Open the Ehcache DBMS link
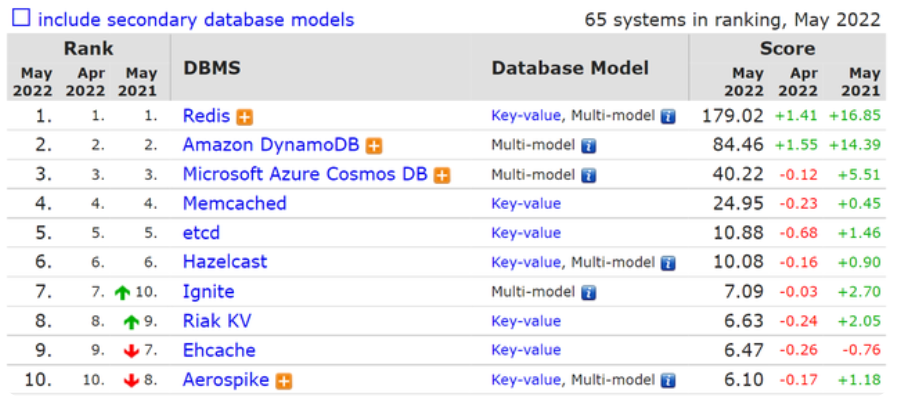899x409 pixels. pos(219,351)
